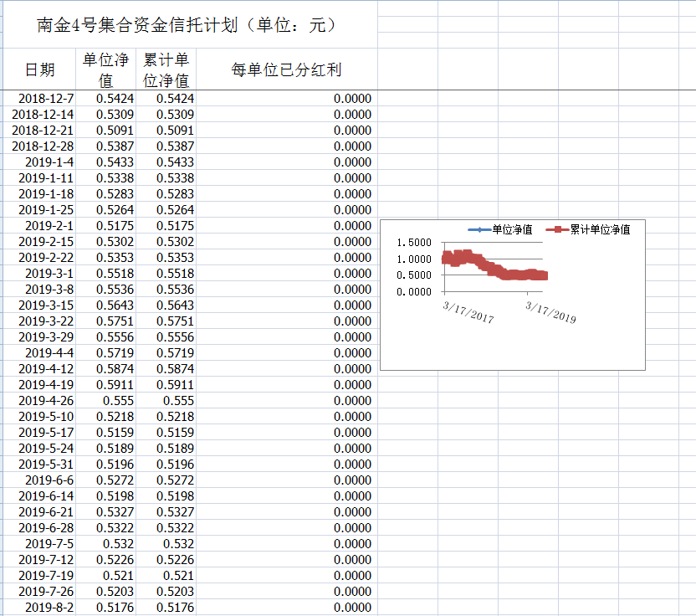The height and width of the screenshot is (616, 696).
Task: Click date cell 2019-6-28
Action: [x=39, y=528]
